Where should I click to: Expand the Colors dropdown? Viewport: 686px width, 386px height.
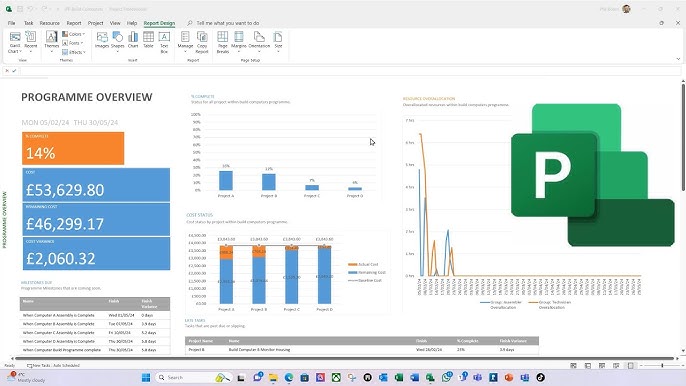pos(74,34)
